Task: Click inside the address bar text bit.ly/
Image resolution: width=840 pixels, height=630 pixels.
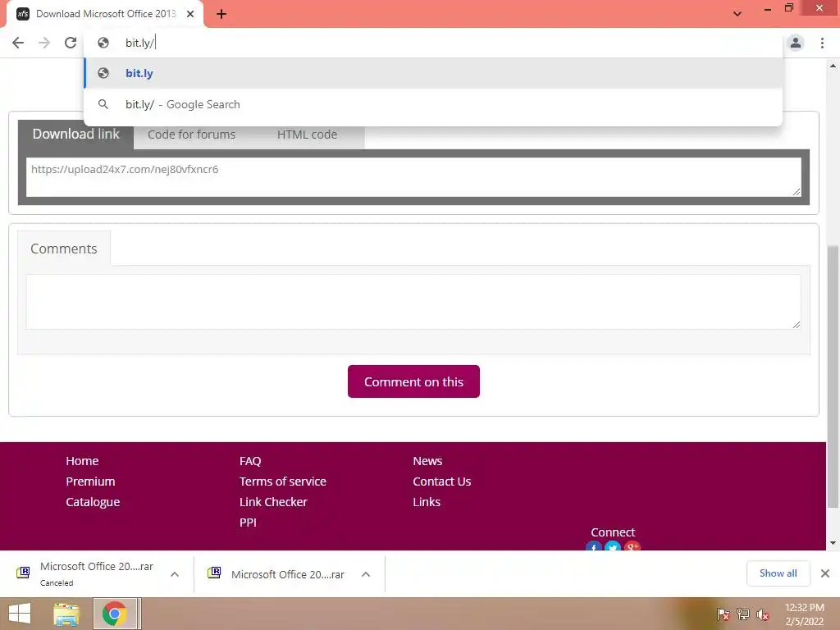Action: point(139,43)
